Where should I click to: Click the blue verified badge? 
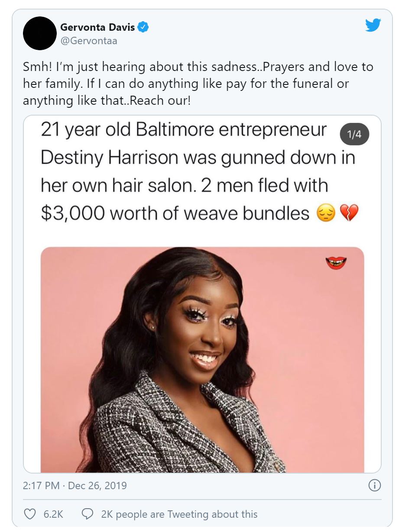coord(143,28)
